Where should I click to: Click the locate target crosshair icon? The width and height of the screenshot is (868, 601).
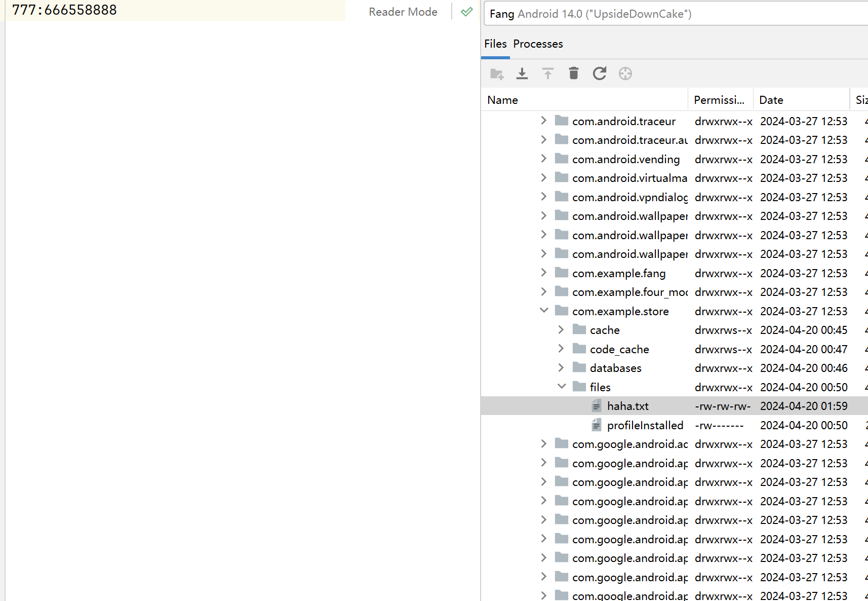[x=625, y=74]
